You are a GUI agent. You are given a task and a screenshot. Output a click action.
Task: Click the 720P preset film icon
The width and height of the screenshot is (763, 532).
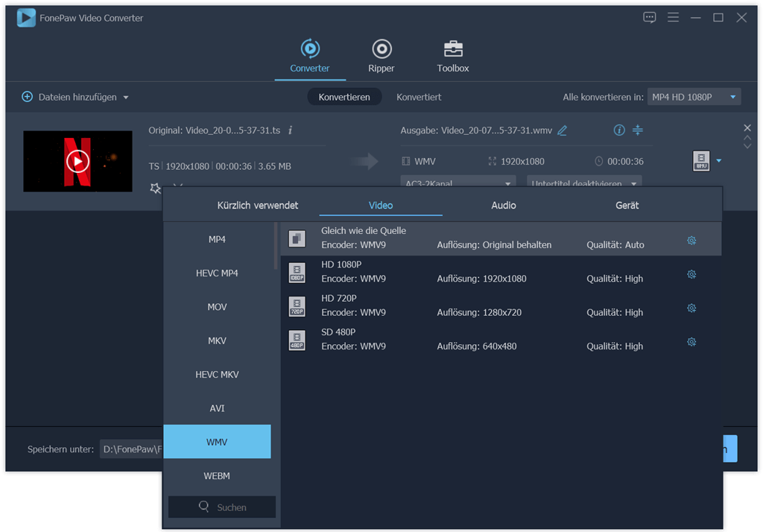click(297, 306)
